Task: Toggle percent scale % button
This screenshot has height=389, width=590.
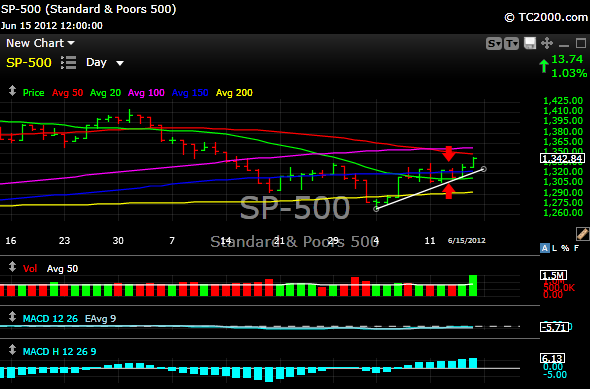Action: tap(565, 248)
